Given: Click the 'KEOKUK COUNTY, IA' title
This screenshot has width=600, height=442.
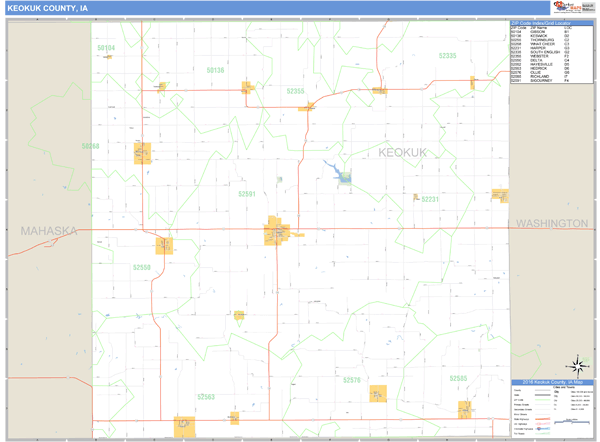Looking at the screenshot, I should coord(47,8).
